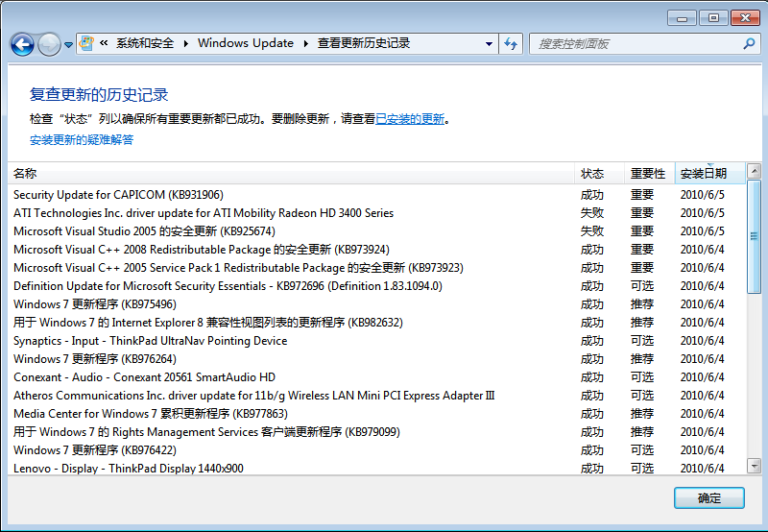Image resolution: width=768 pixels, height=532 pixels.
Task: Select Conexant 20561 SmartAudio HD row
Action: click(x=377, y=377)
